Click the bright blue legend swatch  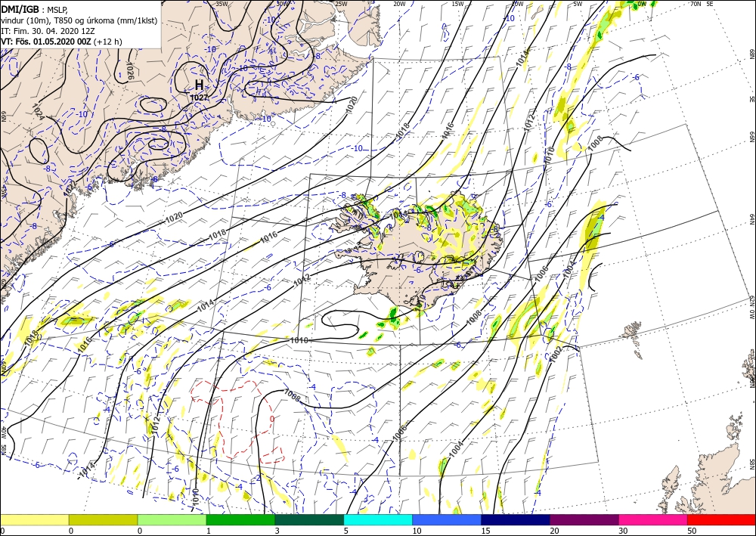coord(447,519)
